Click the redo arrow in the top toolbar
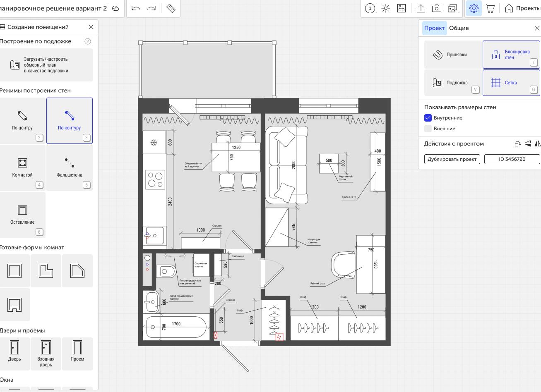 [151, 8]
